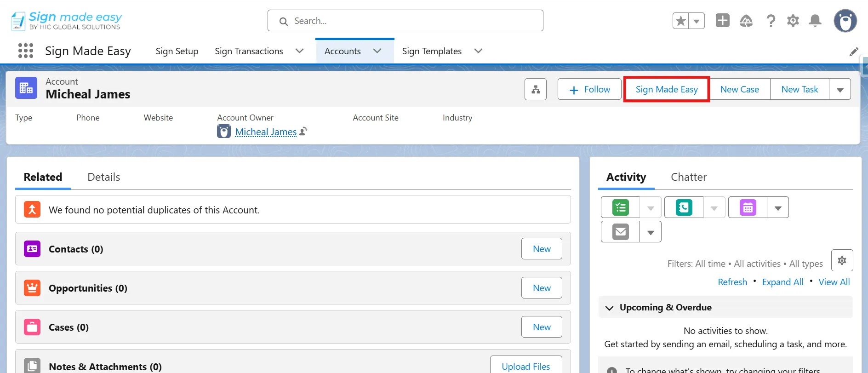Click into the Search input field

click(405, 21)
